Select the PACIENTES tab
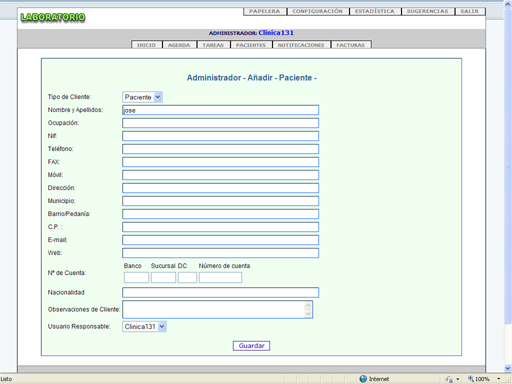Image resolution: width=512 pixels, height=384 pixels. (251, 45)
